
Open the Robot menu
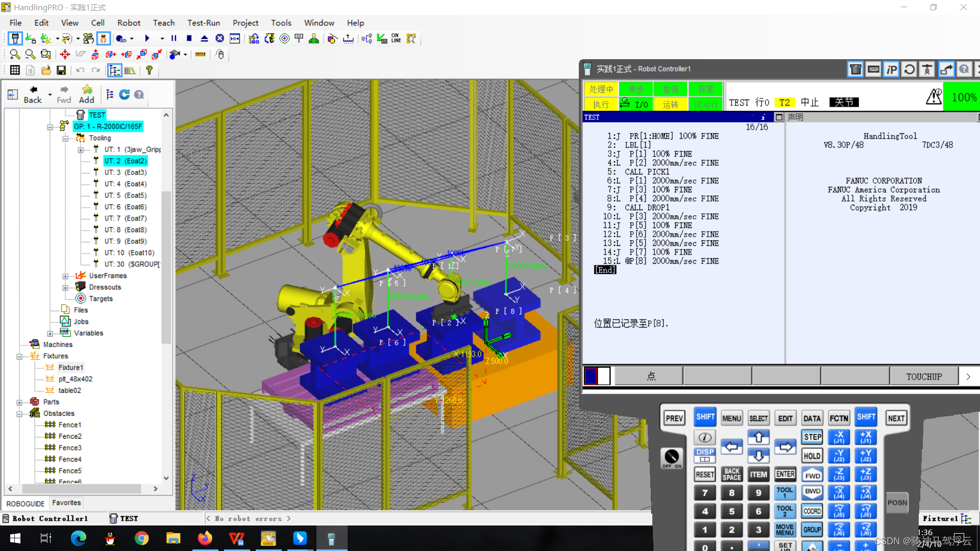(129, 23)
